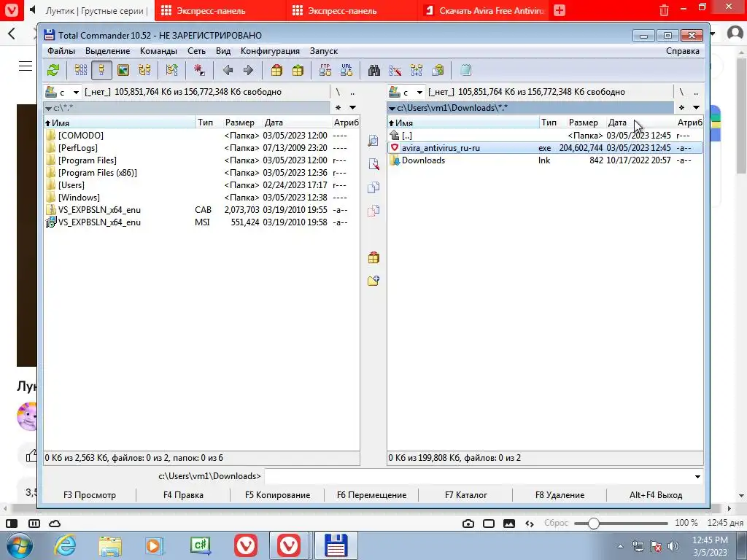Open left panel path history triangle near c:\*.*

[x=48, y=108]
